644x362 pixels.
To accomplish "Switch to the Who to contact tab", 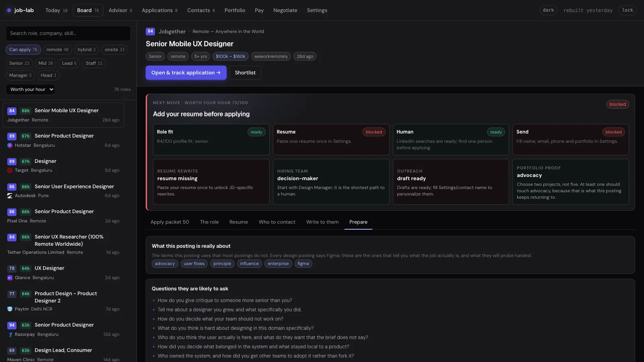I will click(x=277, y=222).
